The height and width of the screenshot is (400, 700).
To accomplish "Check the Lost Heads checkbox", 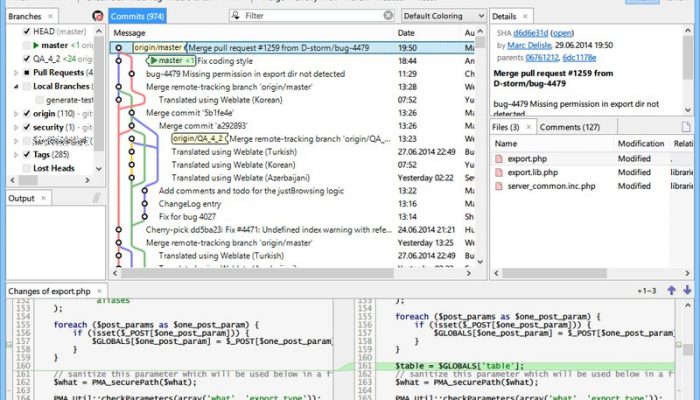I will point(27,168).
